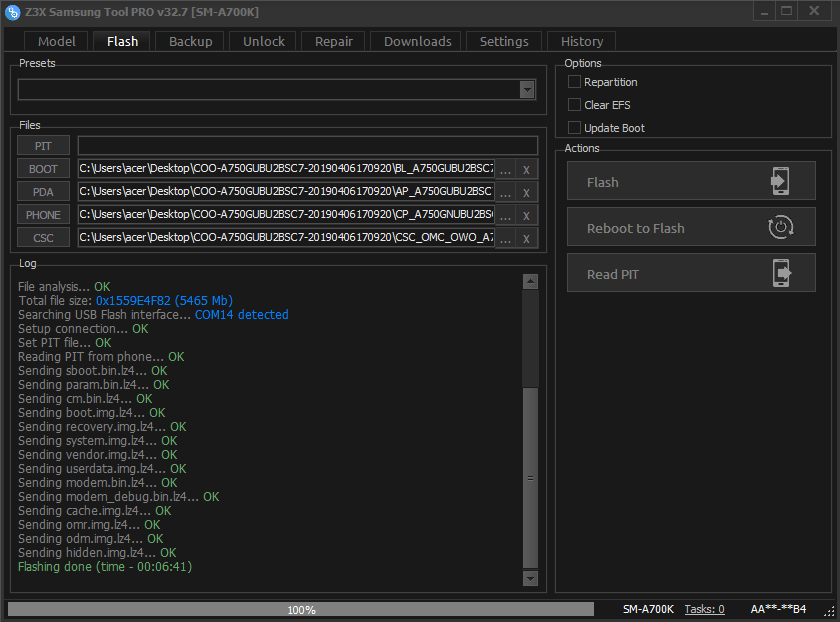Viewport: 840px width, 622px height.
Task: Click the log scrollbar up arrow
Action: [x=530, y=282]
